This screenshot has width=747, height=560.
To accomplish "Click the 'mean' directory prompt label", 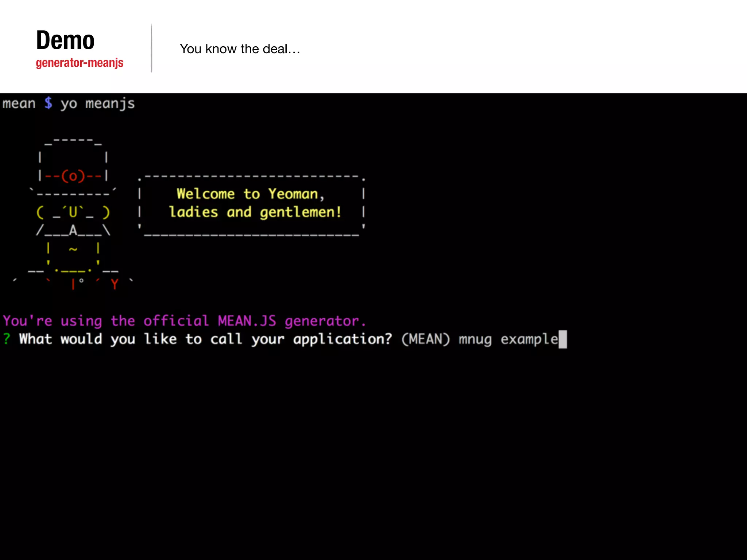I will (x=19, y=104).
